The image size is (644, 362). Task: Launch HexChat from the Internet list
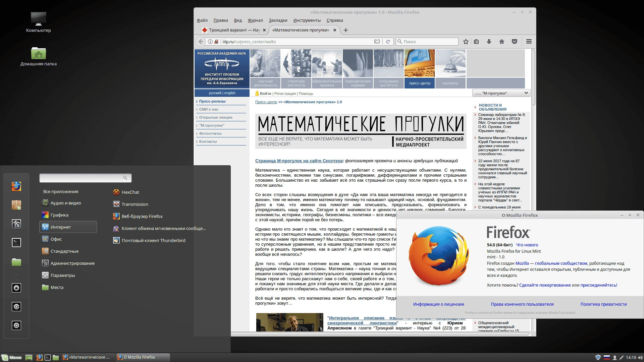(x=126, y=192)
